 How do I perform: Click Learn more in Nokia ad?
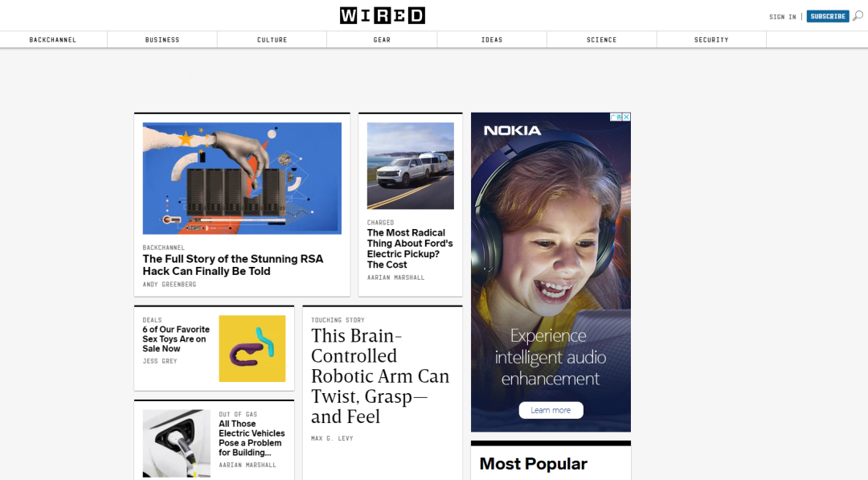551,410
